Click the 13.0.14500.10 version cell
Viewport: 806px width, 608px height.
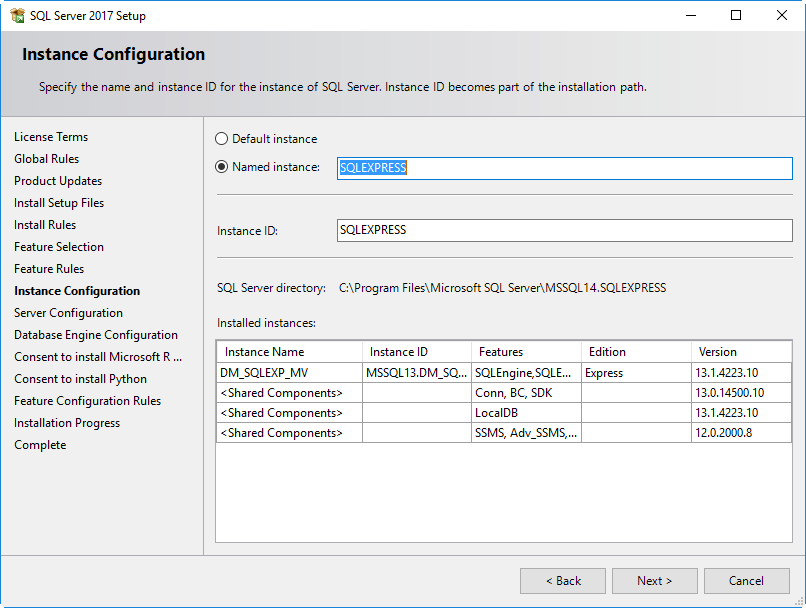tap(741, 393)
